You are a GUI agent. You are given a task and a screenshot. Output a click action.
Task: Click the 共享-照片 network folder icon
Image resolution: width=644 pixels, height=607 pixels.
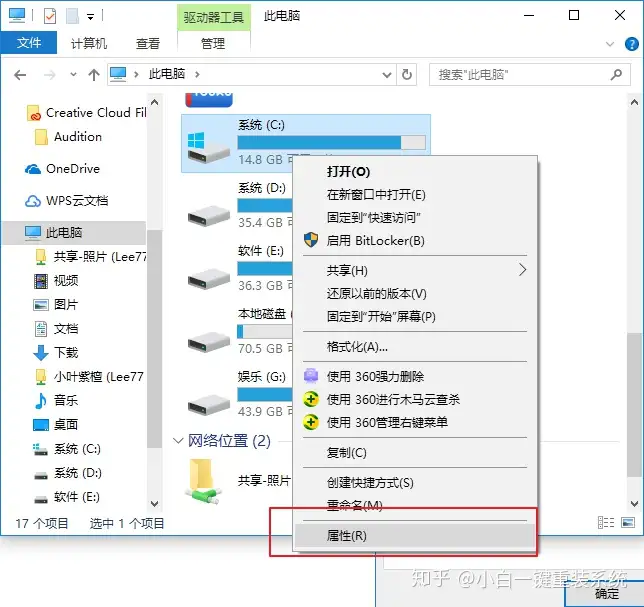pyautogui.click(x=203, y=481)
